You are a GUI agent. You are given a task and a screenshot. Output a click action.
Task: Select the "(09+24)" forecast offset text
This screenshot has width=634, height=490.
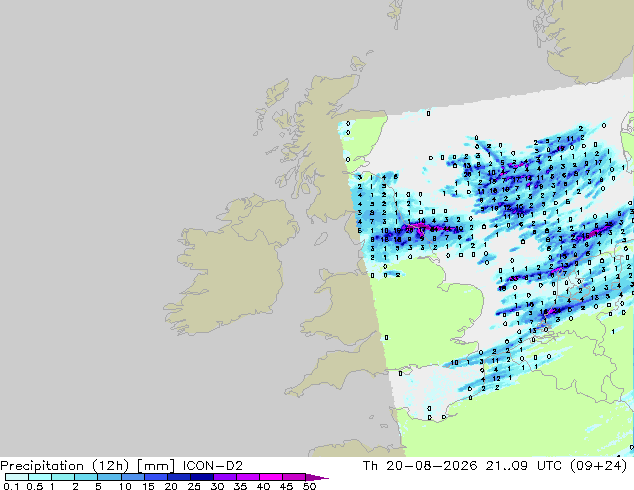click(x=598, y=466)
